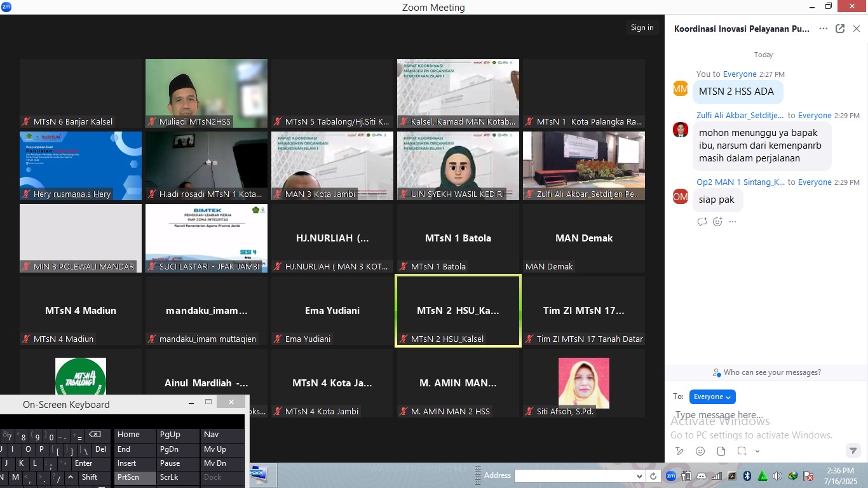Click the Sign in button
868x488 pixels.
point(642,27)
